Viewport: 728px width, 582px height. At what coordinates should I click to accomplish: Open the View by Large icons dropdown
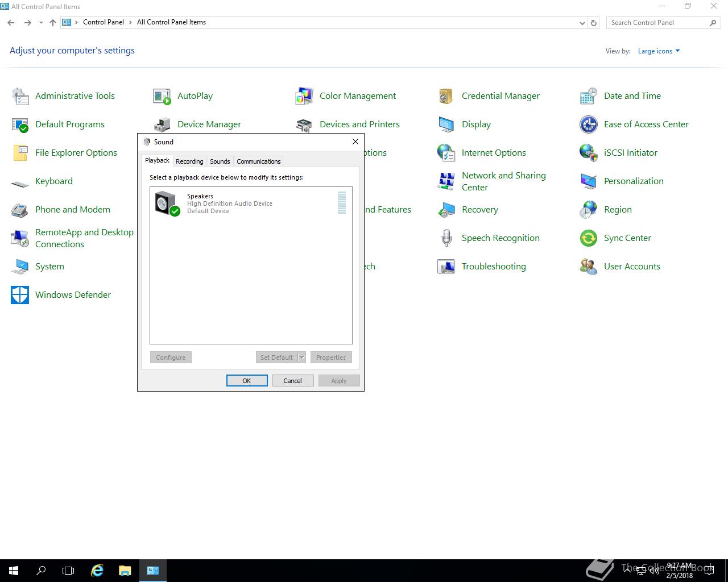[659, 51]
